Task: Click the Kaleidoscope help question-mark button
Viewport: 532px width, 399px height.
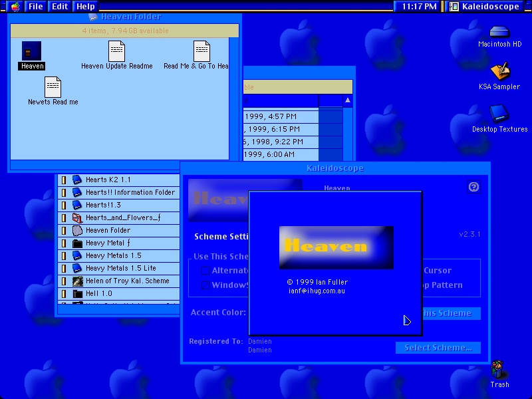Action: tap(473, 187)
